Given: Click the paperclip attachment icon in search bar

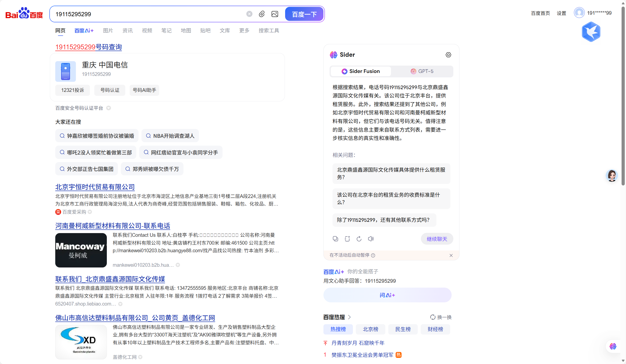Looking at the screenshot, I should [262, 14].
